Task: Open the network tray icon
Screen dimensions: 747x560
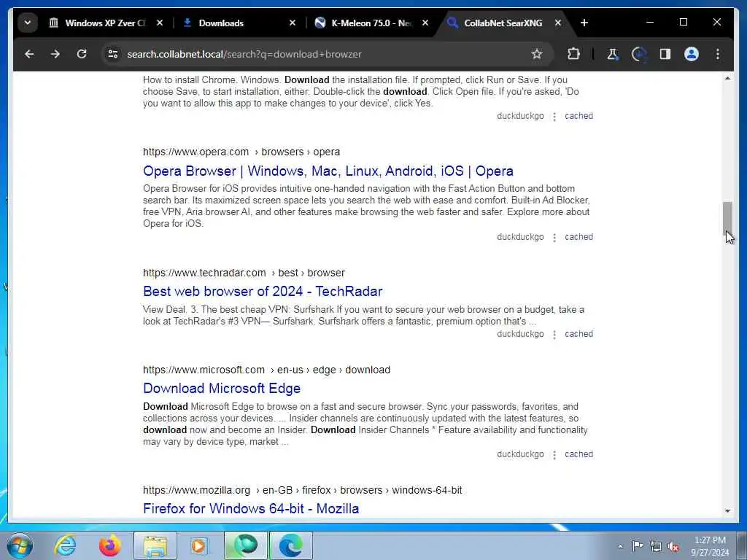Action: tap(656, 546)
